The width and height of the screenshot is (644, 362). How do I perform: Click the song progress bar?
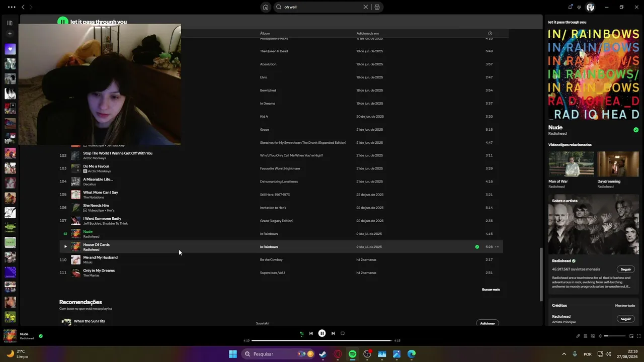coord(321,340)
